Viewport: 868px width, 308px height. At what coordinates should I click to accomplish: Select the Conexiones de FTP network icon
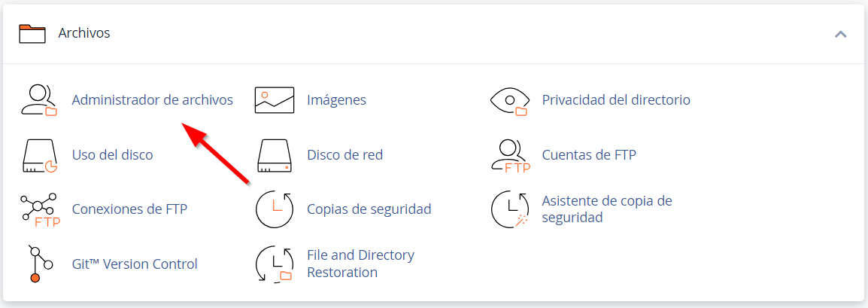pos(40,210)
